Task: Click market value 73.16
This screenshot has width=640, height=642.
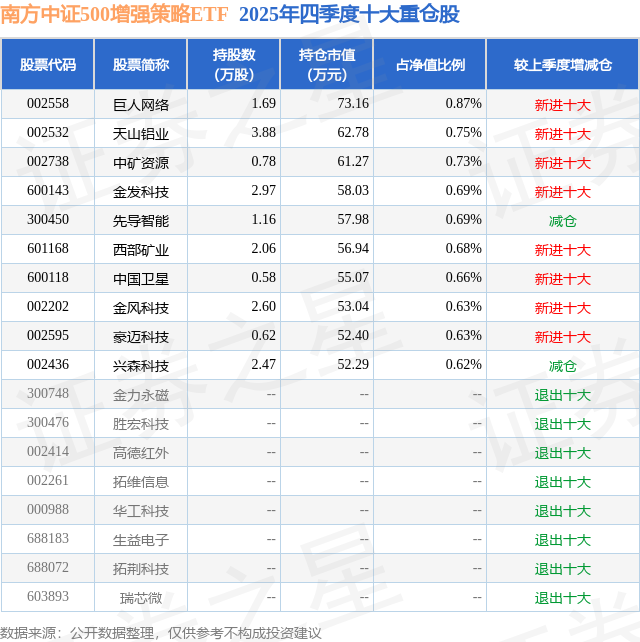Action: [353, 104]
